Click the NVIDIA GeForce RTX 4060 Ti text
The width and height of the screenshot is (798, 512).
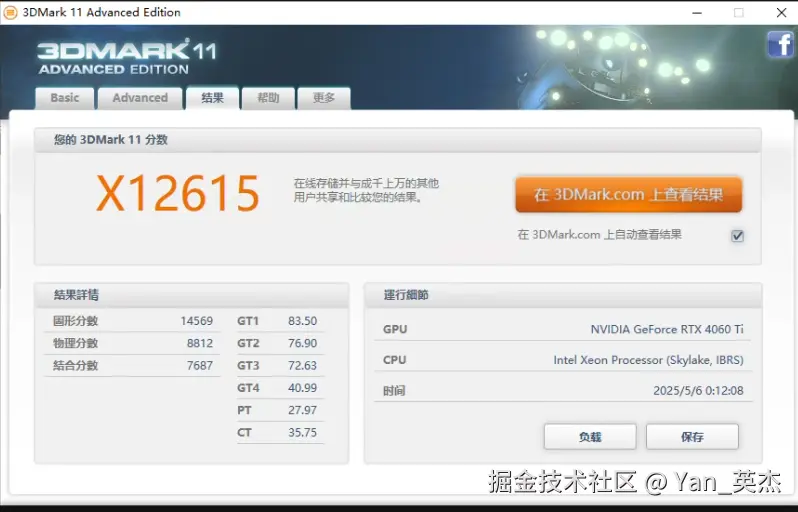[x=667, y=329]
